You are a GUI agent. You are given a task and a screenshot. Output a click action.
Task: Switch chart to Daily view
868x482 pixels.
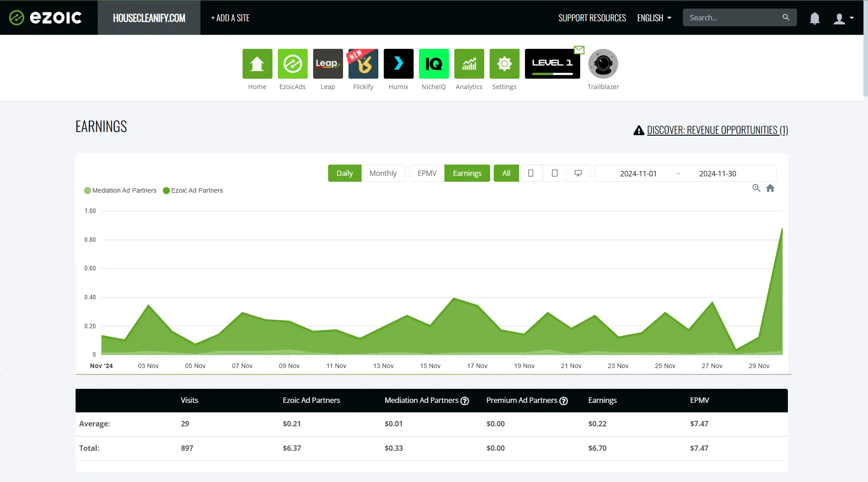344,173
